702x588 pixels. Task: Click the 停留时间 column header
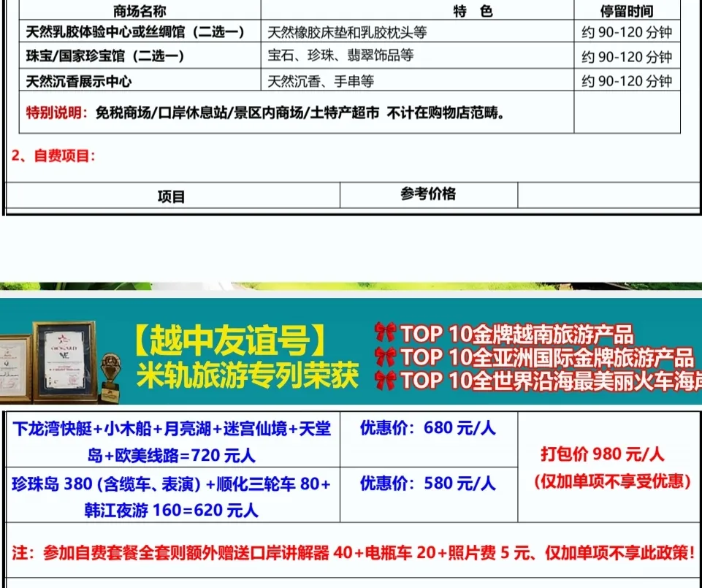626,10
